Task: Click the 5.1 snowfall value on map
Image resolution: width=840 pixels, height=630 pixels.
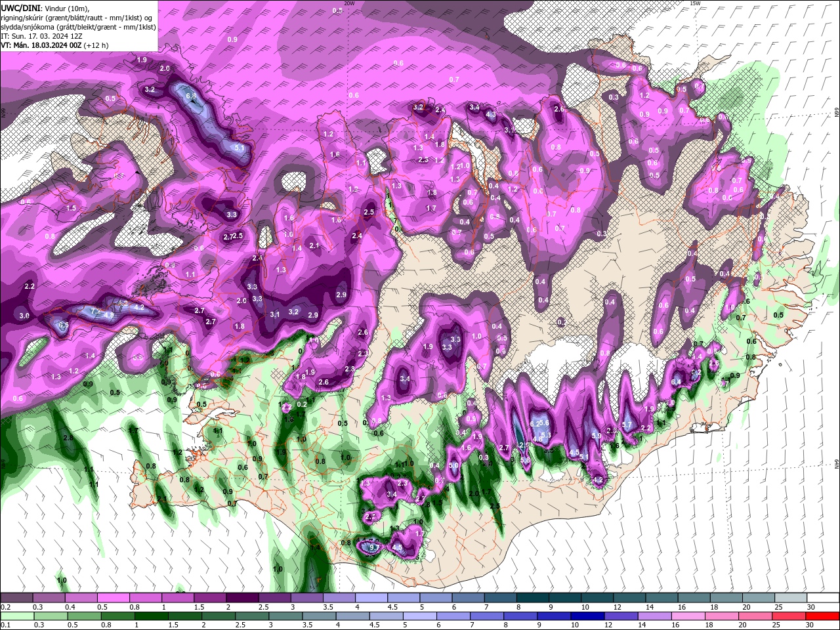Action: [x=240, y=148]
